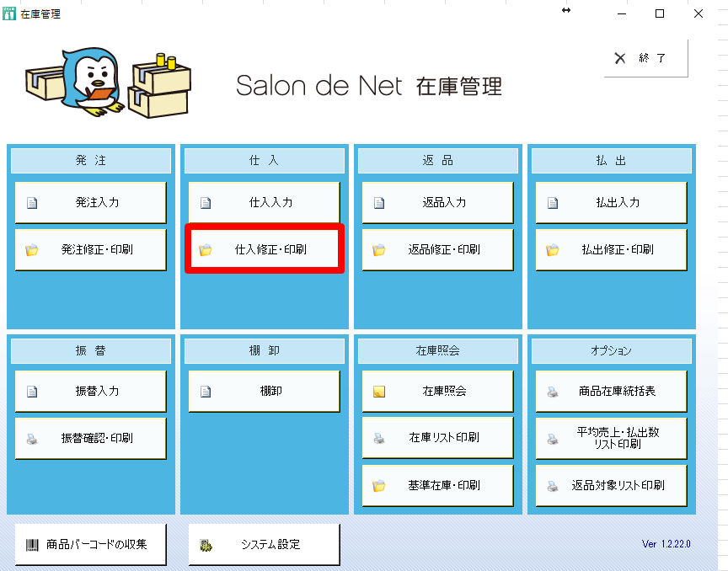
Task: Click the document icon beside 返品入力
Action: point(379,203)
